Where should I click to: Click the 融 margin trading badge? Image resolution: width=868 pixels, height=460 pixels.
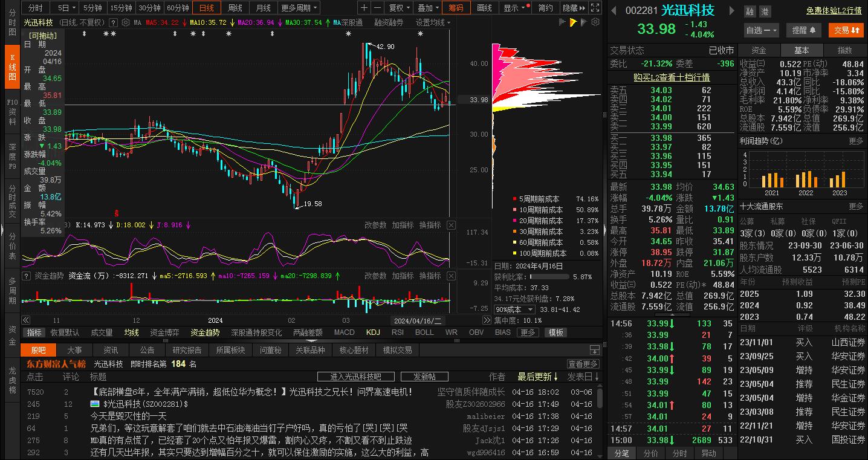coord(750,11)
